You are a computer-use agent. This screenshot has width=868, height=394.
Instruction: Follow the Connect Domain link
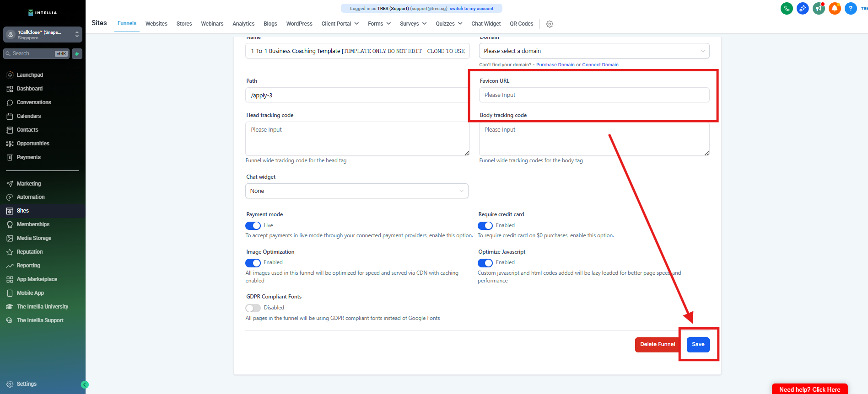coord(600,65)
